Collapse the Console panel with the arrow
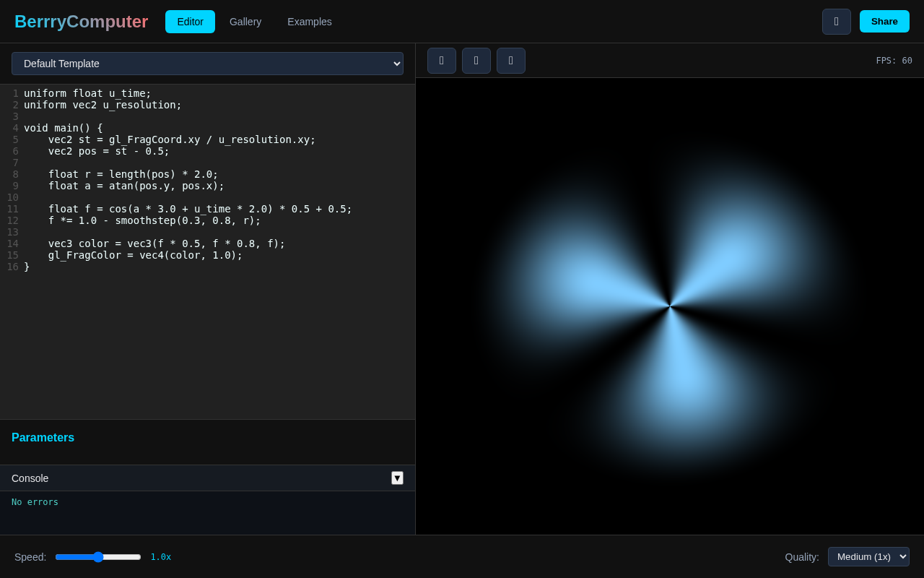The image size is (924, 578). pyautogui.click(x=397, y=478)
